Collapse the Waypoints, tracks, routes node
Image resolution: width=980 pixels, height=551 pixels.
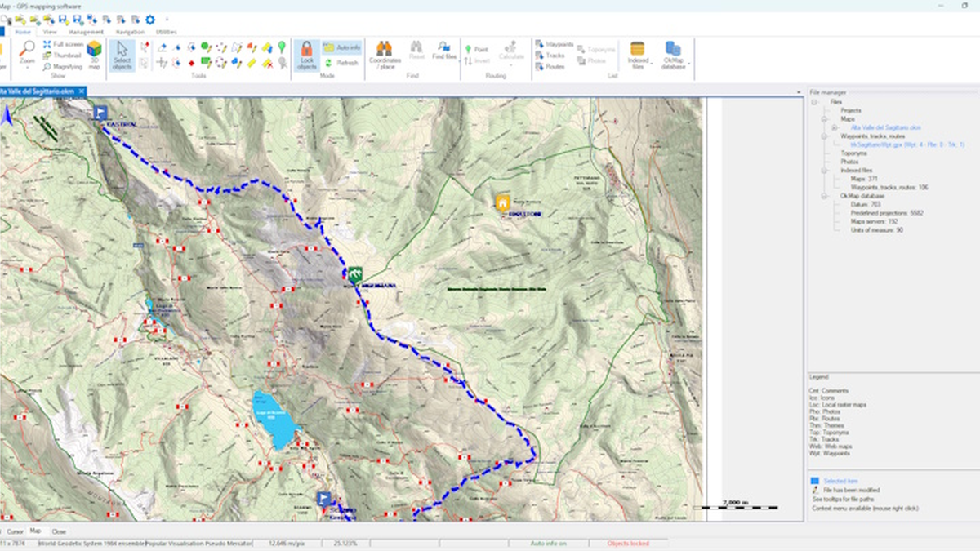pos(825,136)
